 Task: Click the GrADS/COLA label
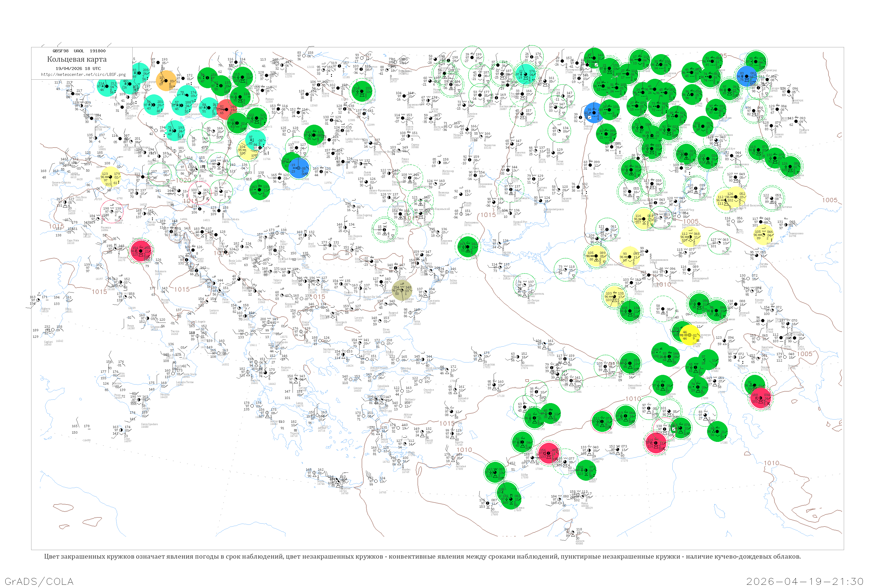(39, 581)
